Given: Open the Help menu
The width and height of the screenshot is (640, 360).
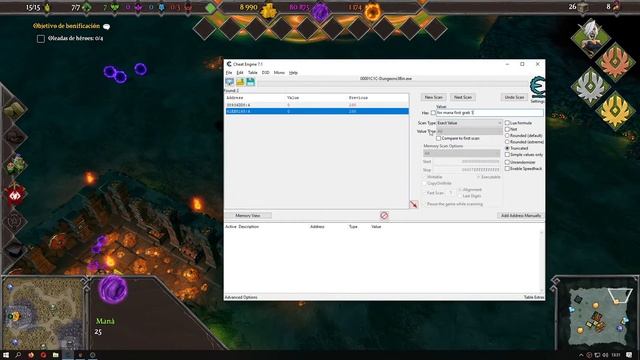Looking at the screenshot, I should (293, 73).
